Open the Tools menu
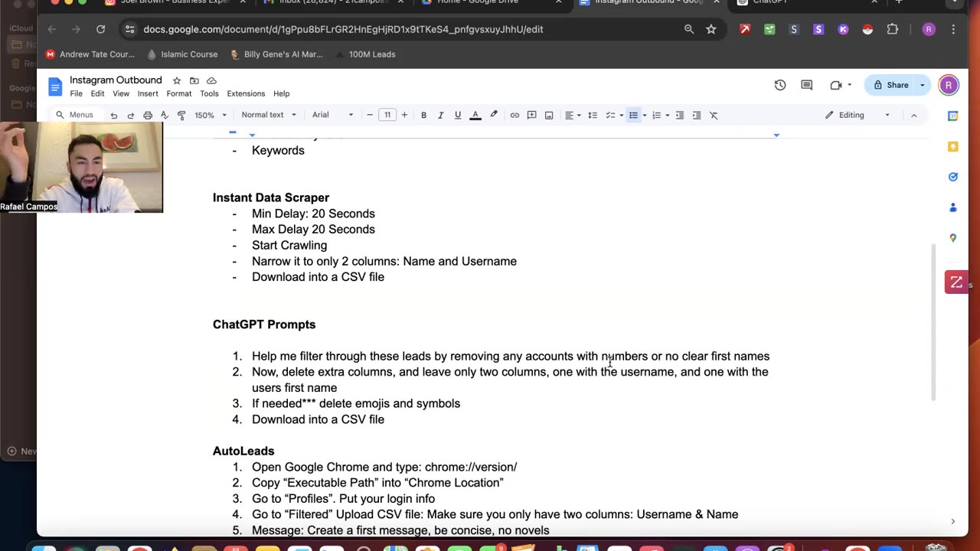 [209, 94]
